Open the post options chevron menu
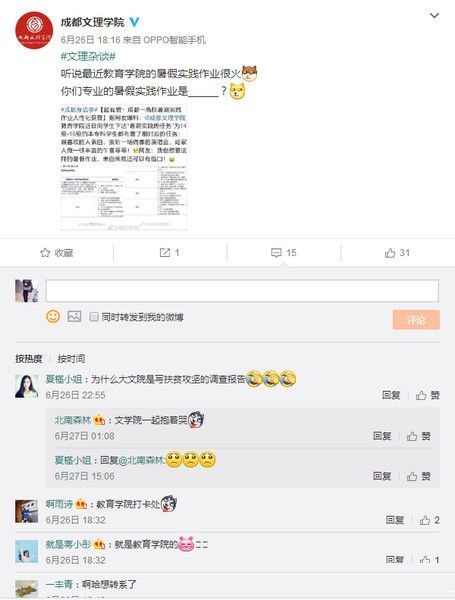This screenshot has height=600, width=455. 434,16
